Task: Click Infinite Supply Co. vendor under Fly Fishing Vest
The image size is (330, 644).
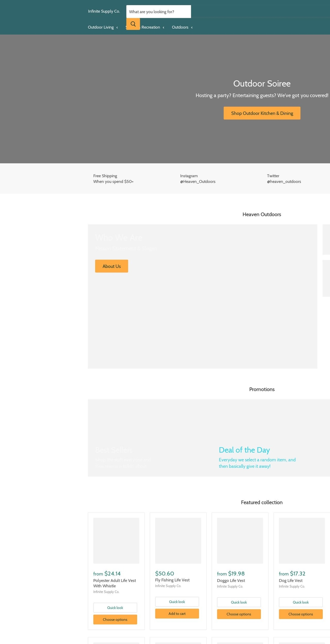Action: [168, 586]
